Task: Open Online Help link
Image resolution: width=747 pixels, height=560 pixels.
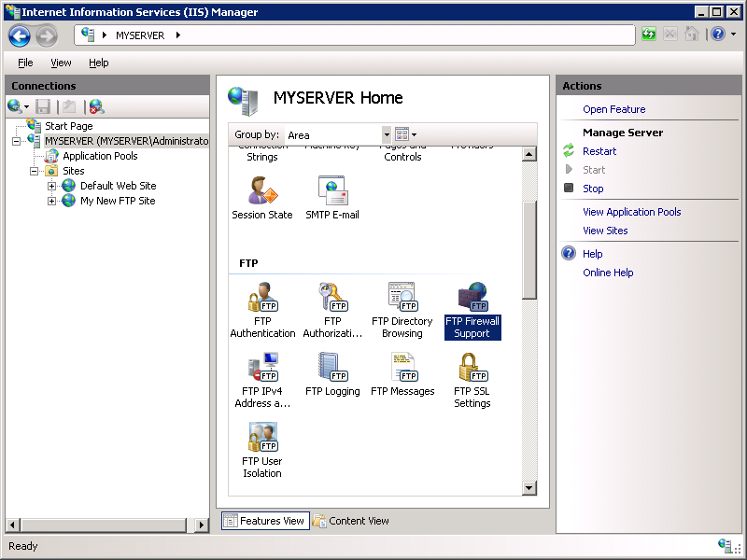Action: pos(608,272)
